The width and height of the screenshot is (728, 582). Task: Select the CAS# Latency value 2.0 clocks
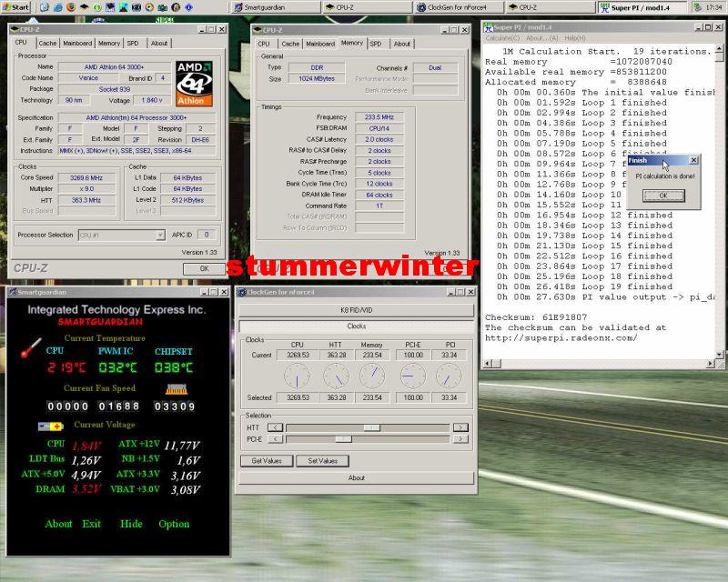coord(379,139)
